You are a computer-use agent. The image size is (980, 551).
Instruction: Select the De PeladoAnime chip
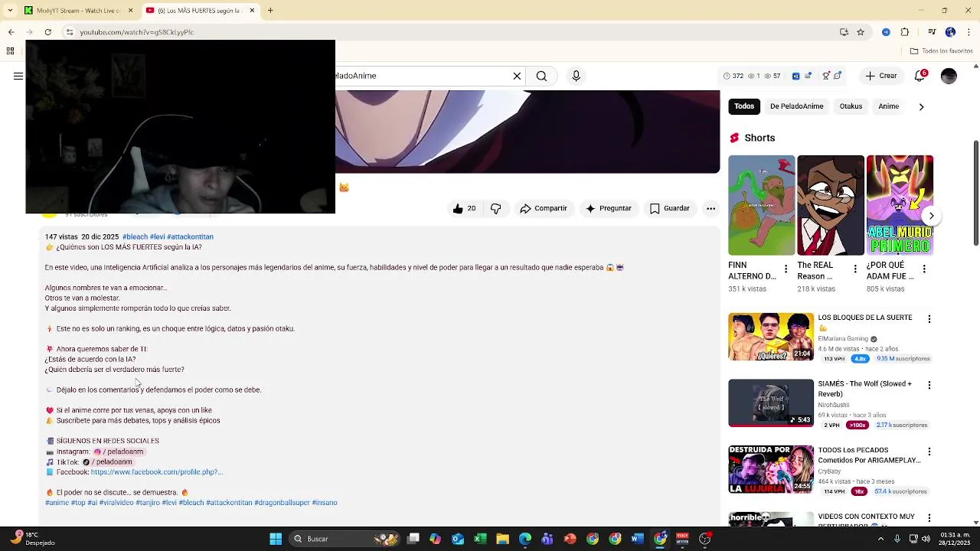(797, 106)
